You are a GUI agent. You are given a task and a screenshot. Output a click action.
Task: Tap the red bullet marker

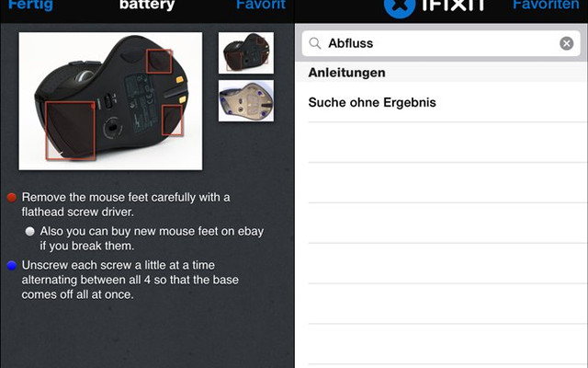point(12,197)
